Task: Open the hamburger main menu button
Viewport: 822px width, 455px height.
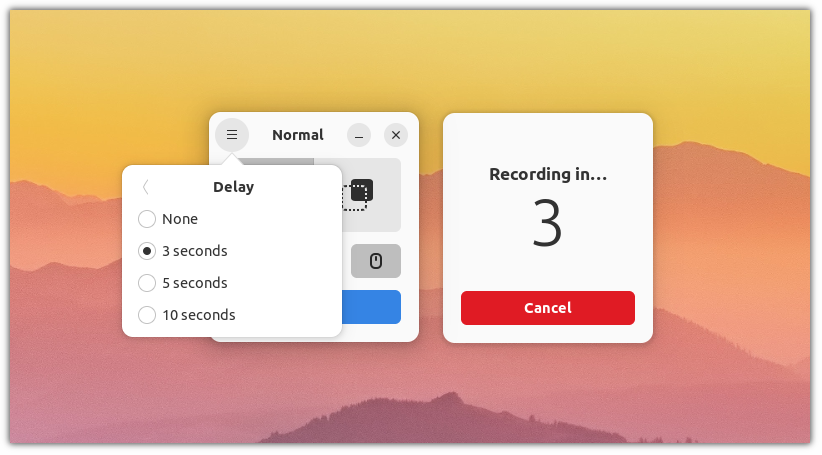Action: (x=232, y=135)
